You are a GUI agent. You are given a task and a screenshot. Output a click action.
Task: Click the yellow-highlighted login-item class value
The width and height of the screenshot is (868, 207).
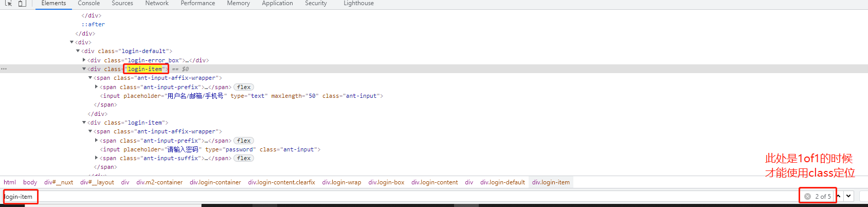[x=145, y=69]
